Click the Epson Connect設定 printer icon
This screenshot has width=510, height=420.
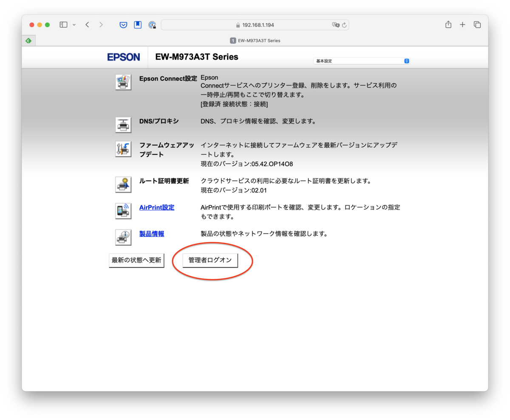[x=123, y=82]
